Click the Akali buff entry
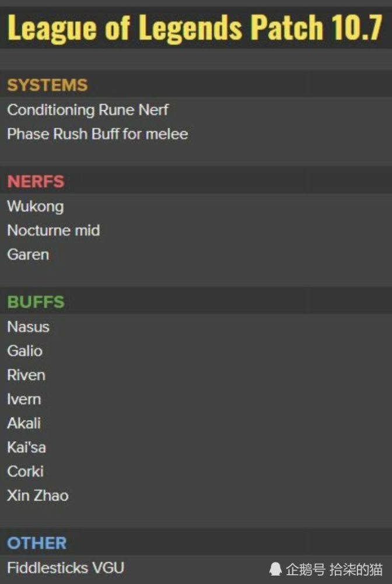The height and width of the screenshot is (584, 392). (24, 423)
